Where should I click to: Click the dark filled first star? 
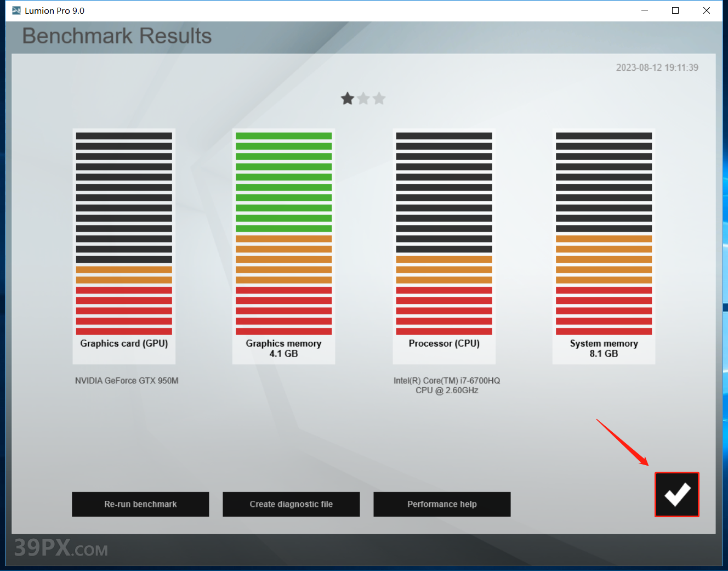(348, 99)
